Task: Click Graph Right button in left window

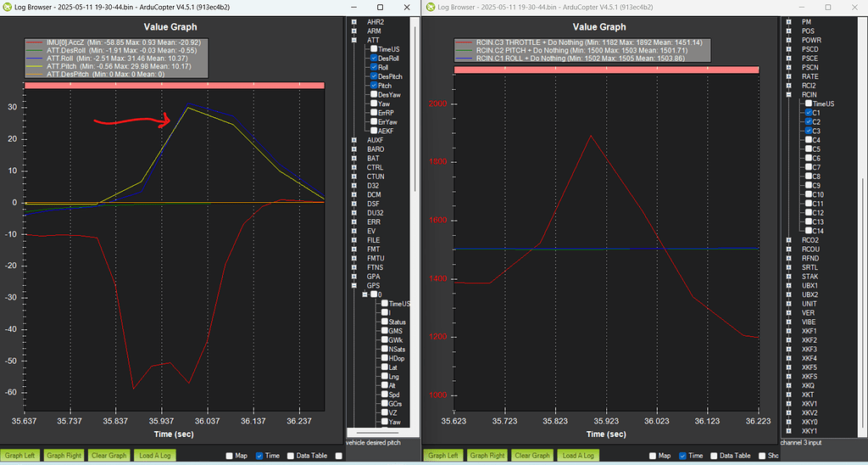Action: click(x=64, y=456)
